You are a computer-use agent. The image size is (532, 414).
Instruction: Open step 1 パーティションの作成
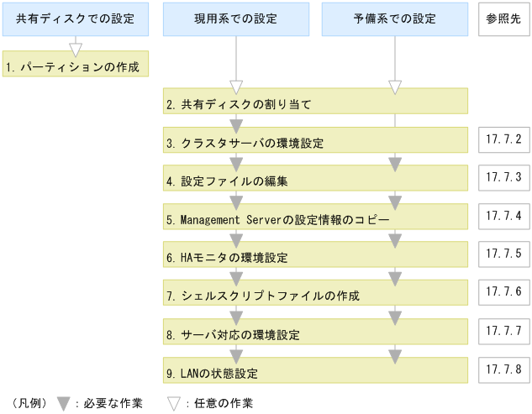[x=75, y=65]
